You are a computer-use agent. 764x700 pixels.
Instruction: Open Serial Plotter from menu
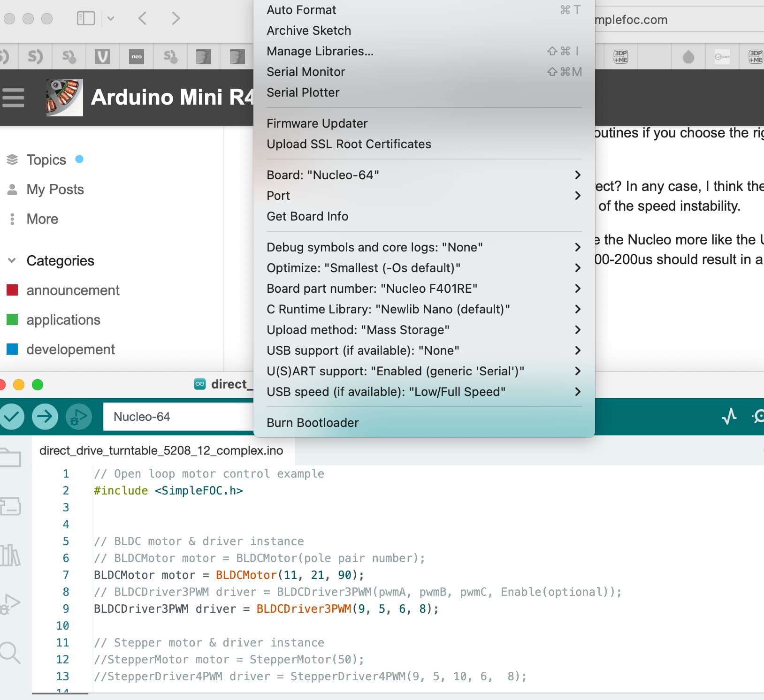[x=424, y=92]
